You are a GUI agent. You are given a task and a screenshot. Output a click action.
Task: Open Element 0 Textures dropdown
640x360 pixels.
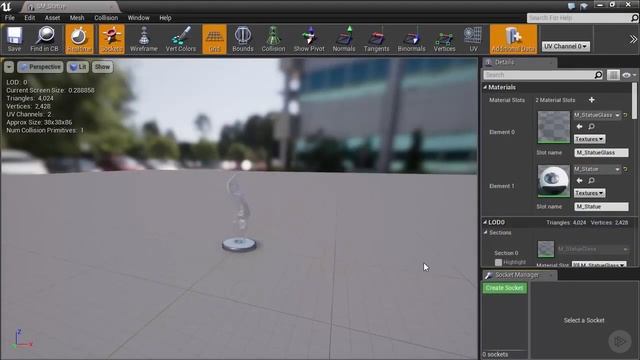589,139
